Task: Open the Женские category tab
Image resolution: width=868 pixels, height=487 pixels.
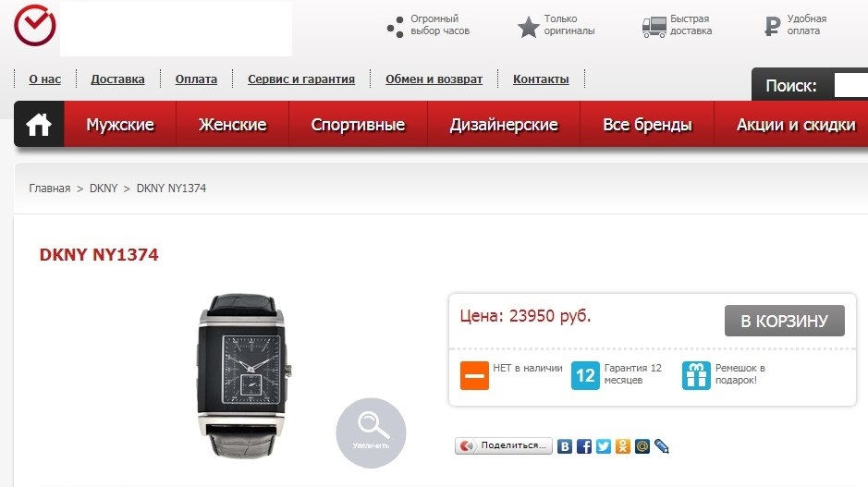Action: 233,125
